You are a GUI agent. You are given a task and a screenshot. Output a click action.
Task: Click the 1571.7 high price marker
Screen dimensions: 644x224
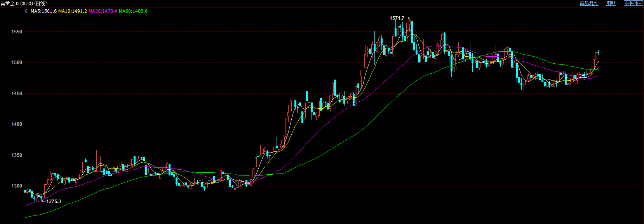[397, 18]
